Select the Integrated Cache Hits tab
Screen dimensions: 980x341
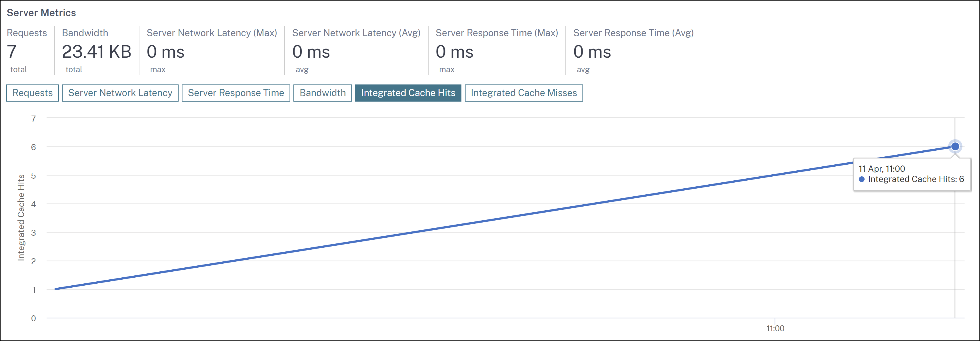[408, 93]
